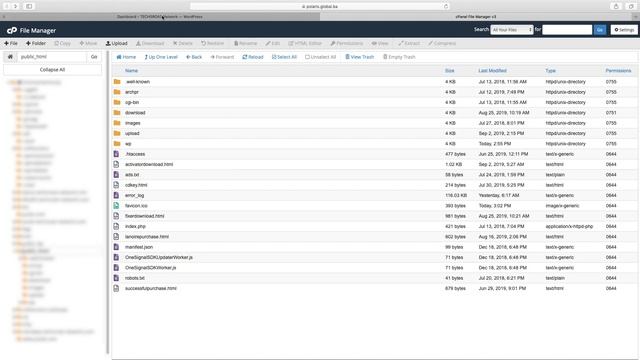640x360 pixels.
Task: Click the View toolbar button
Action: pos(380,43)
